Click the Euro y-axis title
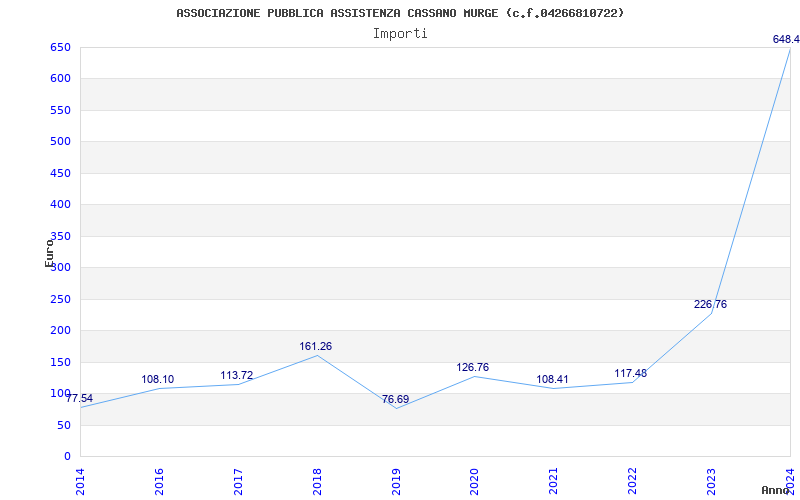Viewport: 800px width, 500px height. [49, 252]
